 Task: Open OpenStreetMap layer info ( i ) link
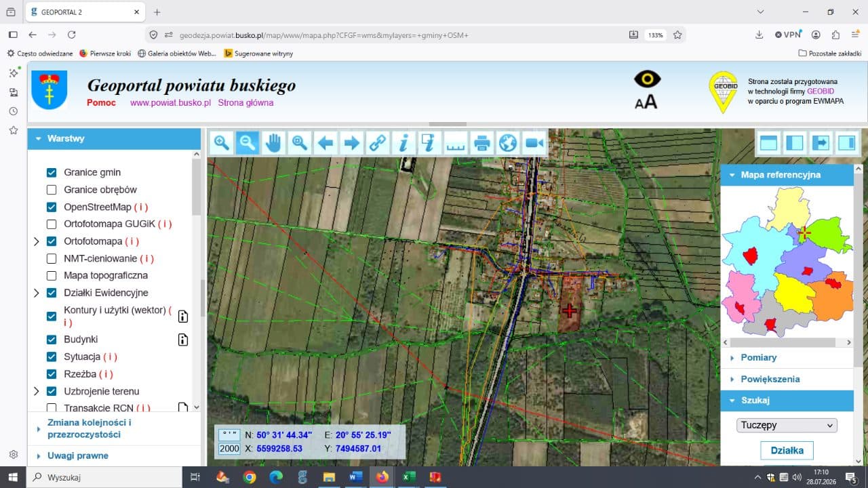(141, 207)
